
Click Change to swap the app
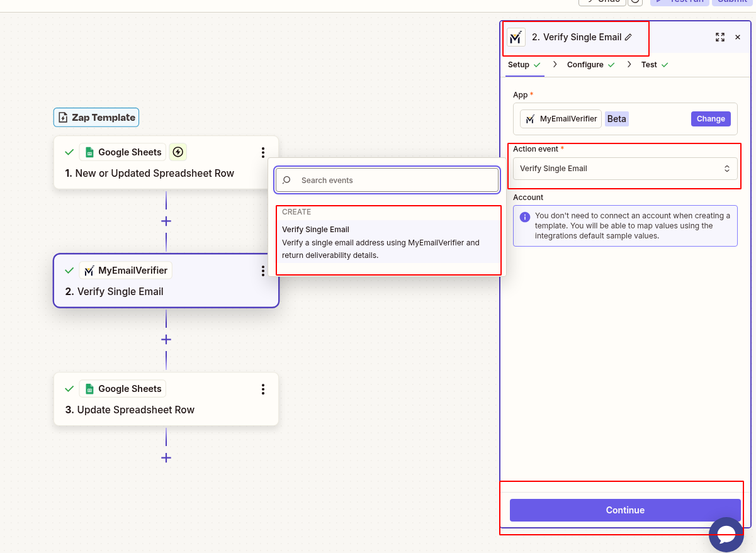pos(711,118)
